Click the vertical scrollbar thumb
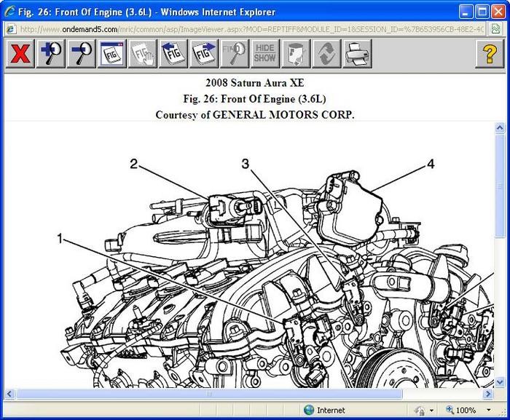Screen dimensions: 510x420 click(x=500, y=186)
